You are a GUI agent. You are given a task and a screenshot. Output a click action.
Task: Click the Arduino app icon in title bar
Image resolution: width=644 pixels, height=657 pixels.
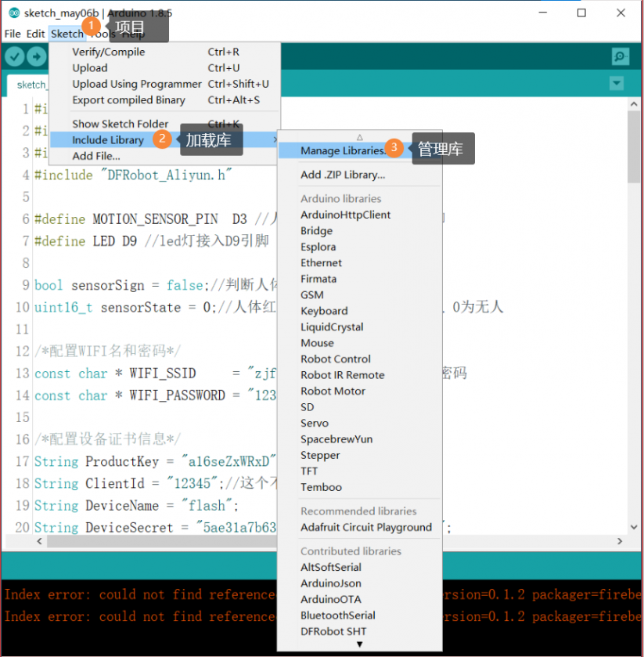[14, 13]
